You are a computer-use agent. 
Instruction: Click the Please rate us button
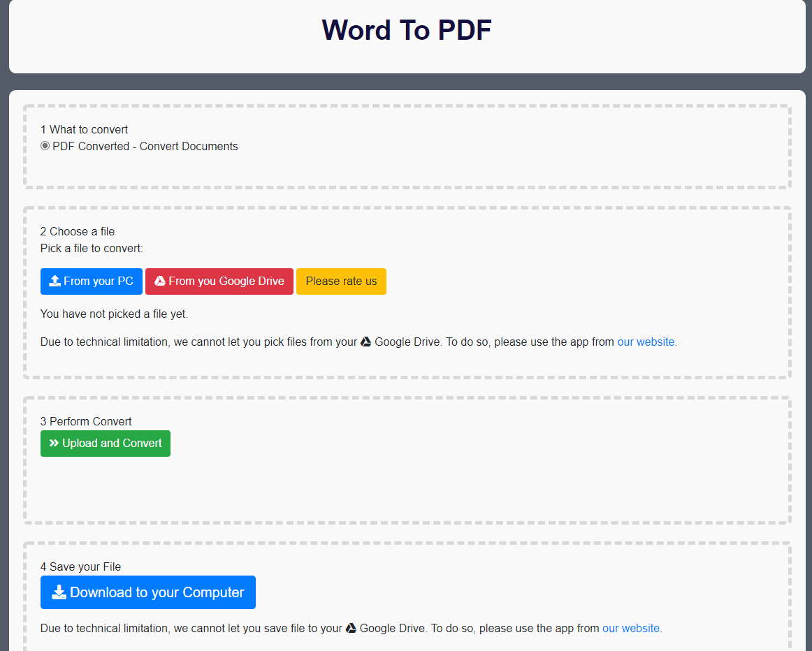341,281
